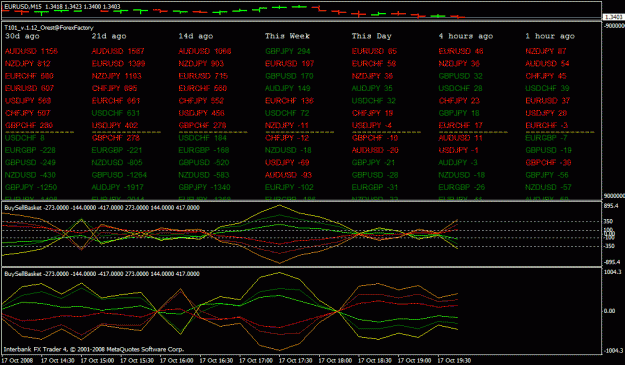
Task: Click the "17 Oct 14:30" time axis label
Action: (57, 361)
